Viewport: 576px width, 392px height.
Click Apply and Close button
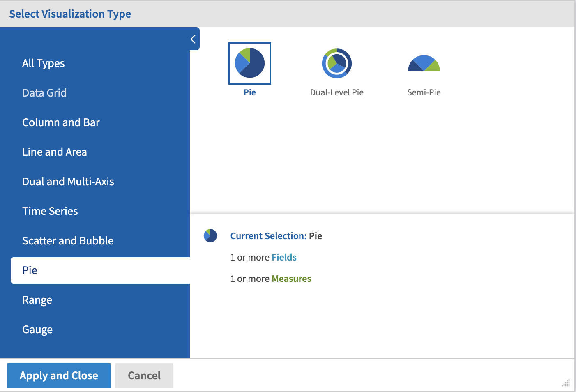(x=59, y=376)
